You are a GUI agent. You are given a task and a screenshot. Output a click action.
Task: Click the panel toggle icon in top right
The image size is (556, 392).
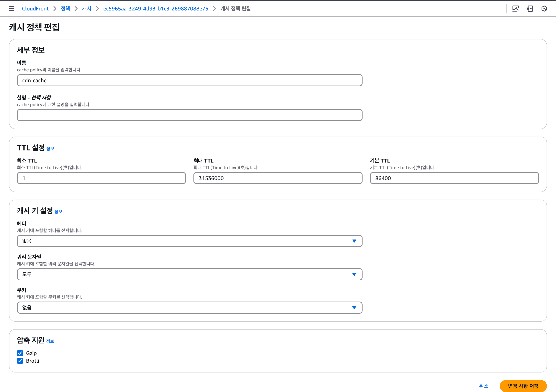coord(530,9)
